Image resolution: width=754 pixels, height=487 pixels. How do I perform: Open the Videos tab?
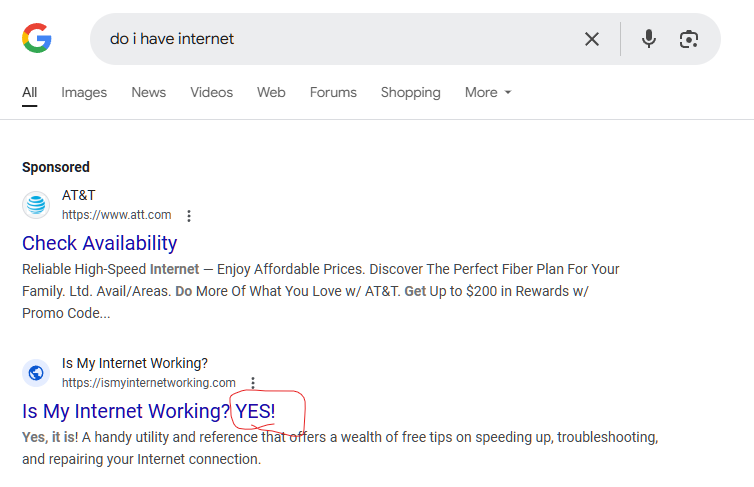click(211, 92)
